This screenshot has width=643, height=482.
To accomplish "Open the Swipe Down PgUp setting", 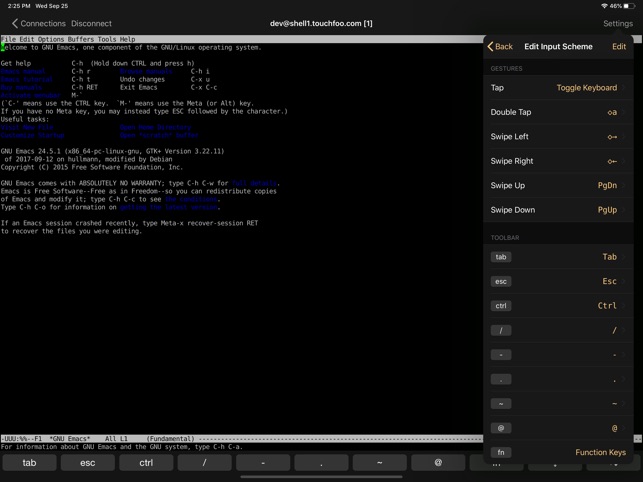I will coord(558,210).
